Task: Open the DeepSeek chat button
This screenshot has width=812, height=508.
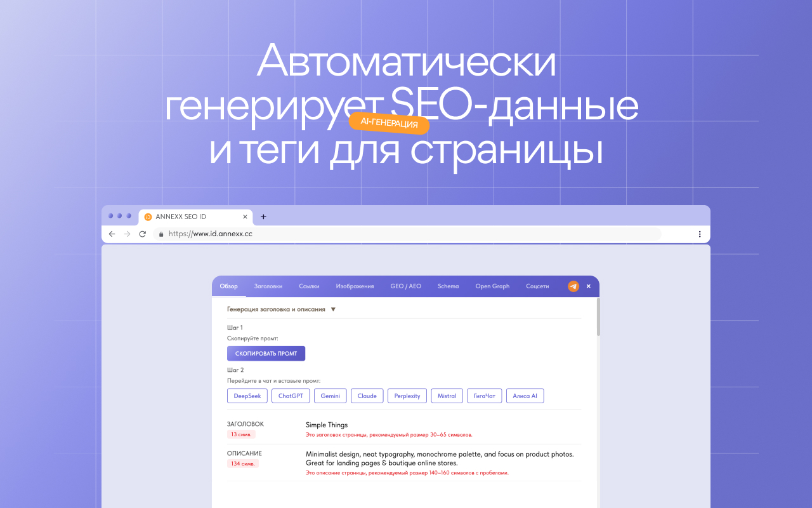Action: point(247,396)
